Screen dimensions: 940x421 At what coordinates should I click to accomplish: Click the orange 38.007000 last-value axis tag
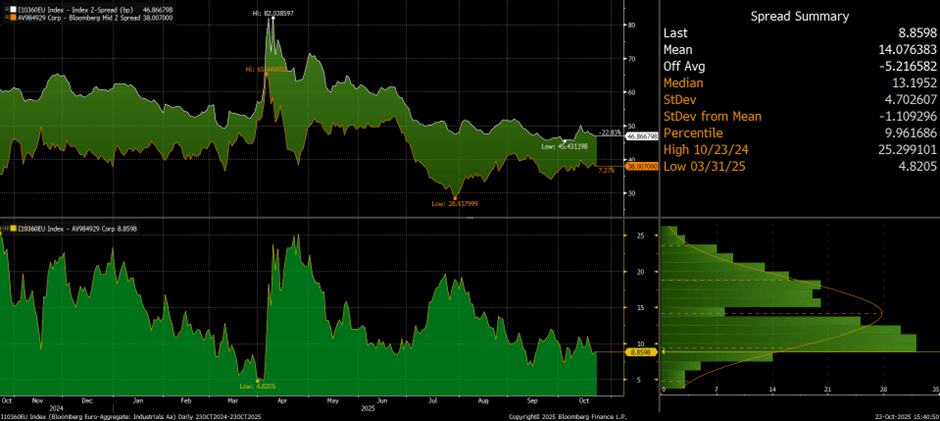pyautogui.click(x=640, y=166)
